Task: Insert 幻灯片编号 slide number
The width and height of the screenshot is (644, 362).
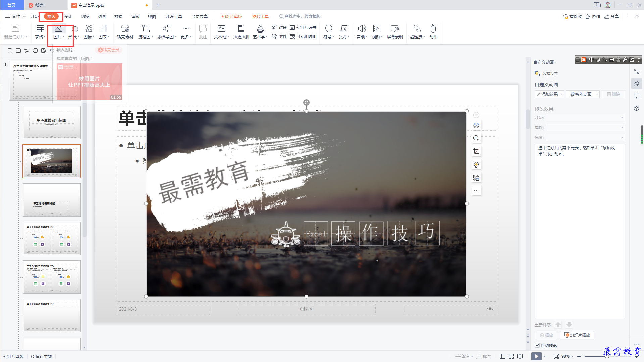Action: (303, 27)
